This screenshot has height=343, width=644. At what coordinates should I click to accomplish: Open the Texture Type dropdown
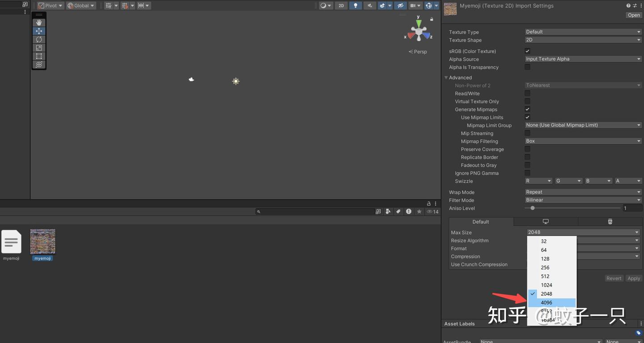[x=583, y=31]
